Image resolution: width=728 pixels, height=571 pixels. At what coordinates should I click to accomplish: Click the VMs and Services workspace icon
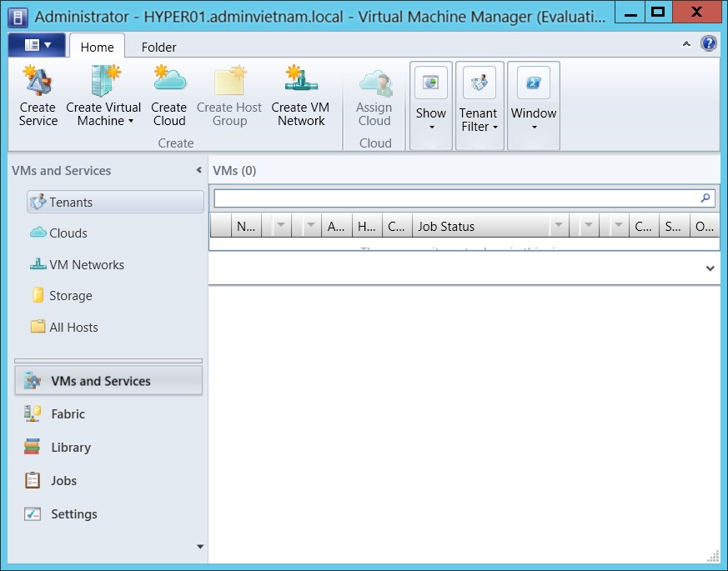[x=33, y=381]
